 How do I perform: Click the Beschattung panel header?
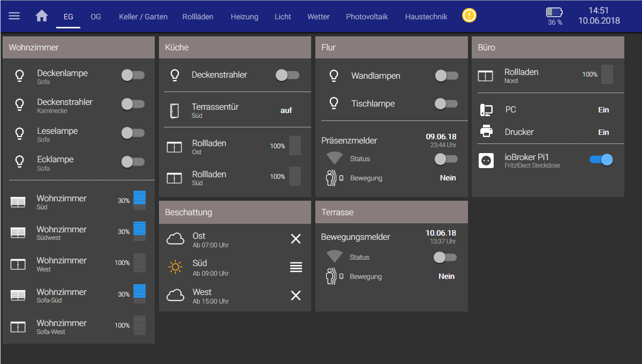point(235,212)
